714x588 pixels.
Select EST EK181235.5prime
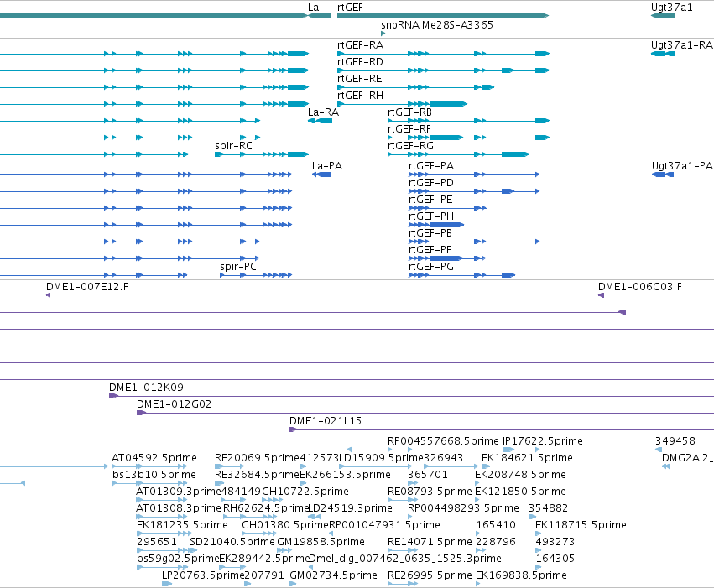(x=182, y=525)
